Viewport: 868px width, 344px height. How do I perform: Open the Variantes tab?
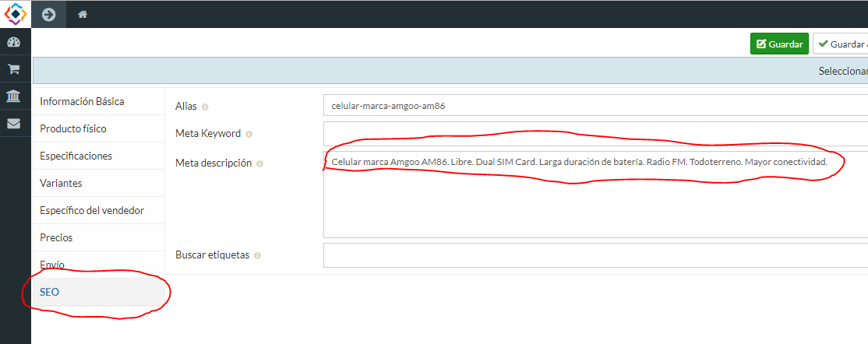pos(61,183)
